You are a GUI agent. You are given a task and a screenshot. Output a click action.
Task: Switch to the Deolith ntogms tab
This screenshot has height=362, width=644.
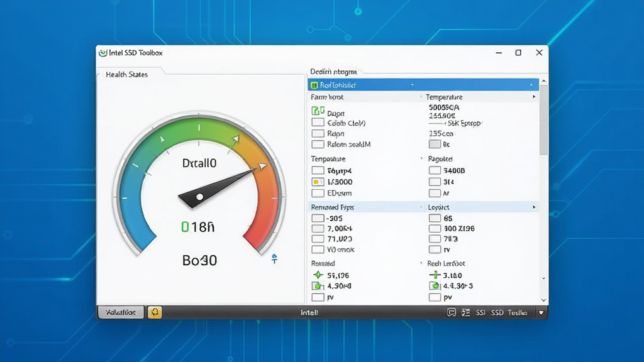pos(333,72)
